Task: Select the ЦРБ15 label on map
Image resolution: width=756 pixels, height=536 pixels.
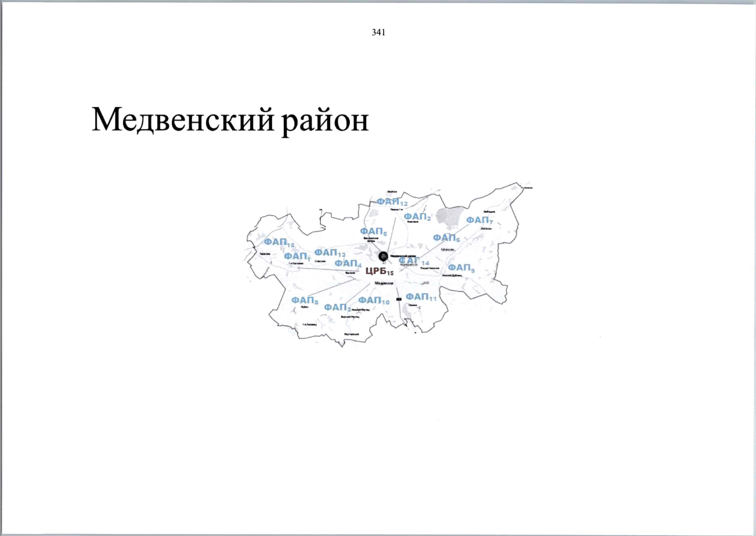Action: (x=379, y=271)
